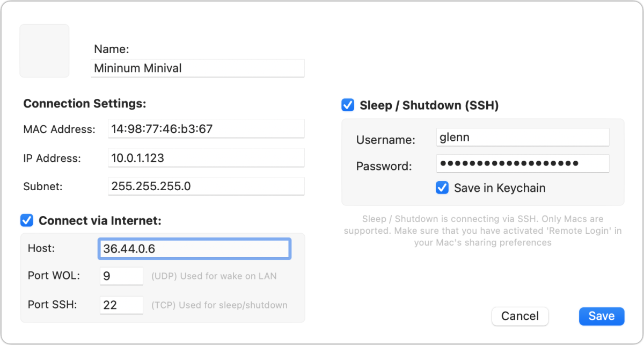Disable the Sleep / Shutdown (SSH) checkbox
Image resolution: width=644 pixels, height=345 pixels.
pos(348,105)
